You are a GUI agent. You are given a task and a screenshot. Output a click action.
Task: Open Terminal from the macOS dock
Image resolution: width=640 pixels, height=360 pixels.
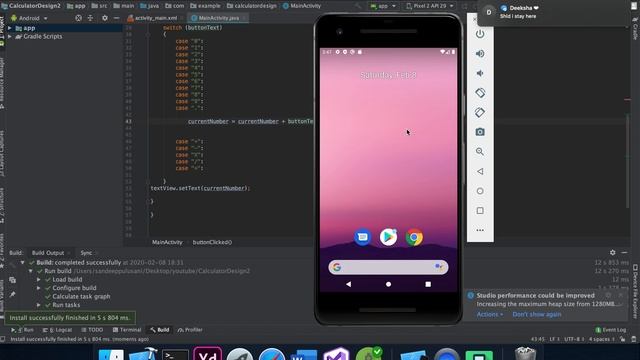point(176,355)
